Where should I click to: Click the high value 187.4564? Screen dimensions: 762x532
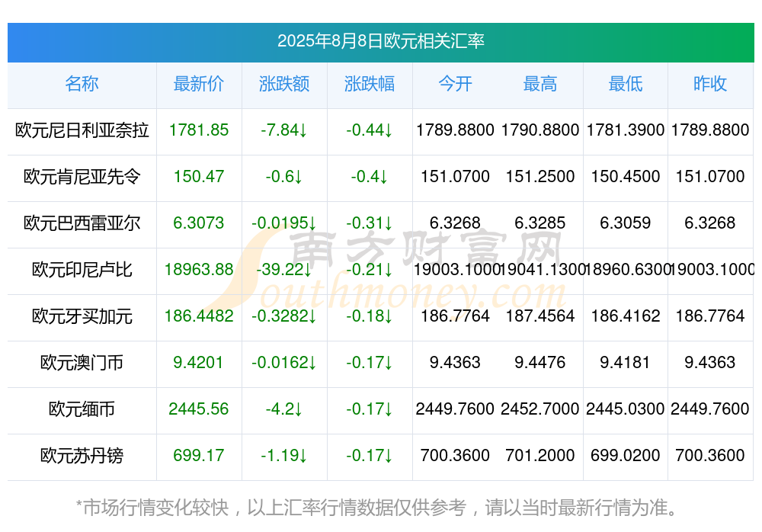coord(540,316)
